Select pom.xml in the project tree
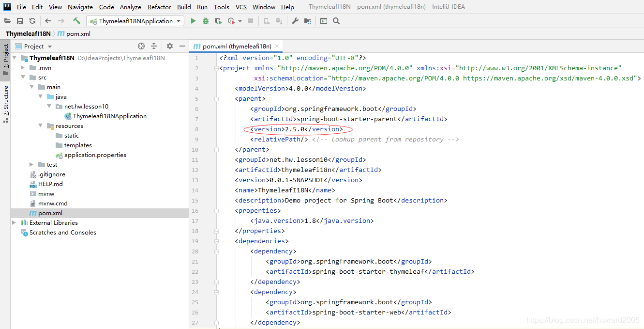The image size is (644, 329). [x=50, y=213]
